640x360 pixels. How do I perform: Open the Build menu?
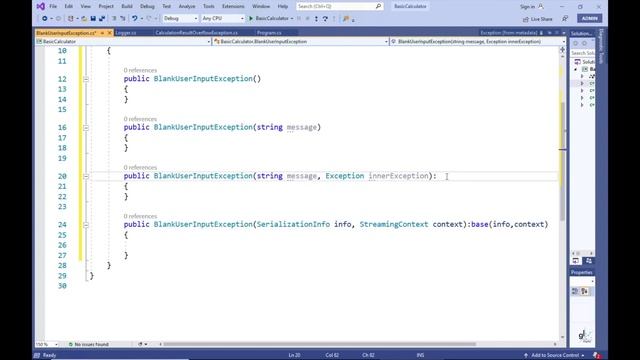127,6
